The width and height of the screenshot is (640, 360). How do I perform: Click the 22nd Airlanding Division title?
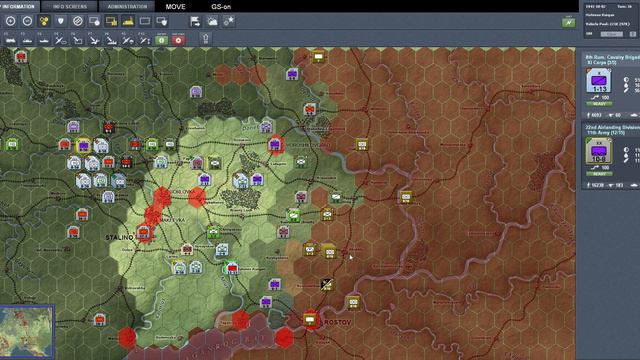613,127
